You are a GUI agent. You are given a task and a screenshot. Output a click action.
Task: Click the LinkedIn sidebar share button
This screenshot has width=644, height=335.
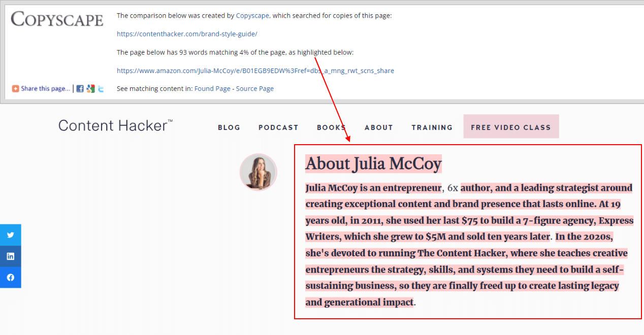[10, 256]
